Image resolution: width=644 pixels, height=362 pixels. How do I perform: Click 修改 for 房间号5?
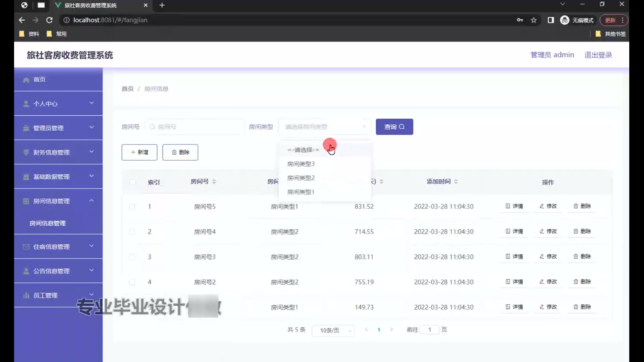(x=548, y=206)
